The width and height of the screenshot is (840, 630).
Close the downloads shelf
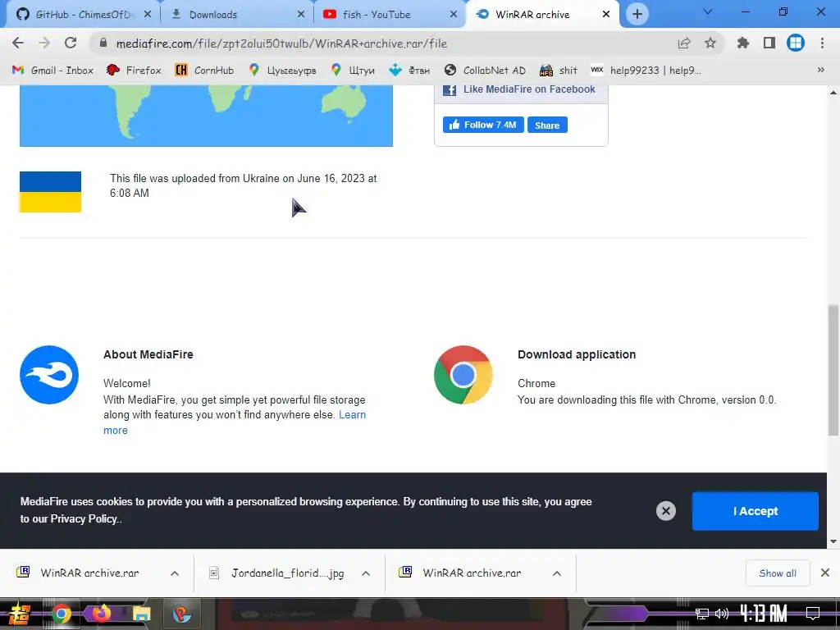[825, 573]
